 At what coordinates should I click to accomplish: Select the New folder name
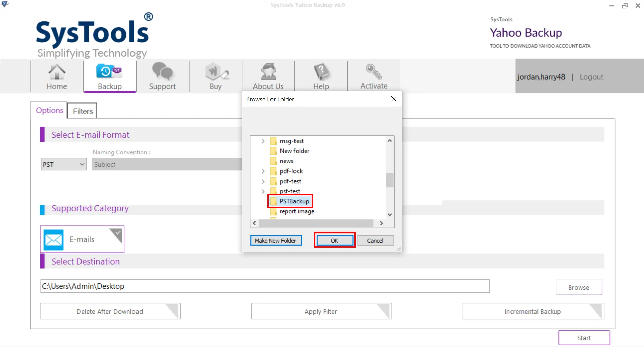click(294, 151)
